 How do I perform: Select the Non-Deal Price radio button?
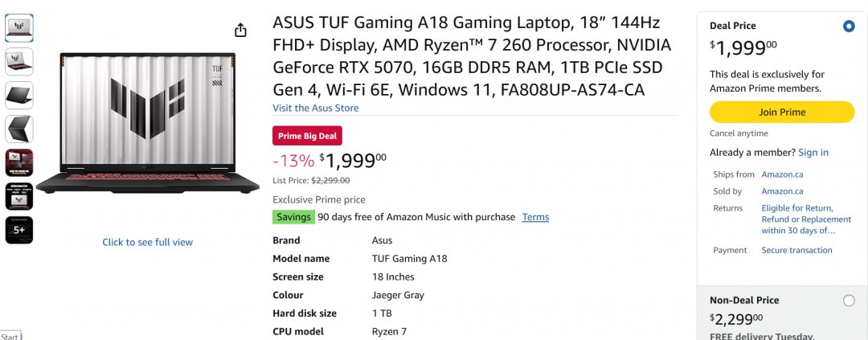(849, 301)
